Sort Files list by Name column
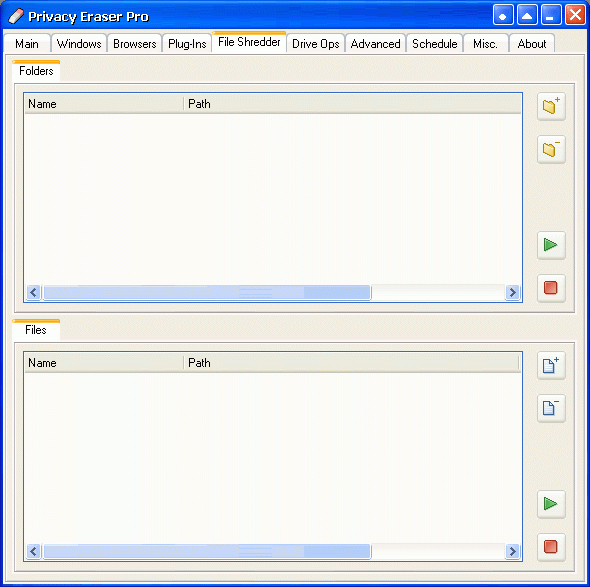 point(104,362)
